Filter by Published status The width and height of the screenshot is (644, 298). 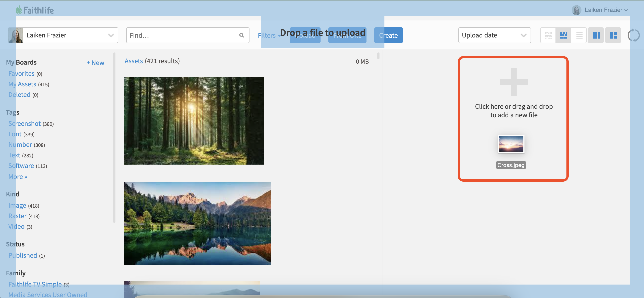point(23,255)
